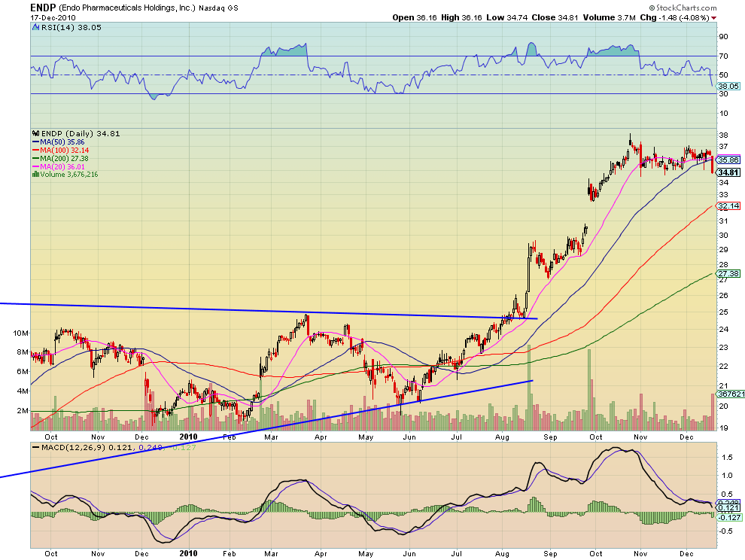Screen dimensions: 745x560
Task: Click the MA(100) red line swatch
Action: click(x=35, y=151)
